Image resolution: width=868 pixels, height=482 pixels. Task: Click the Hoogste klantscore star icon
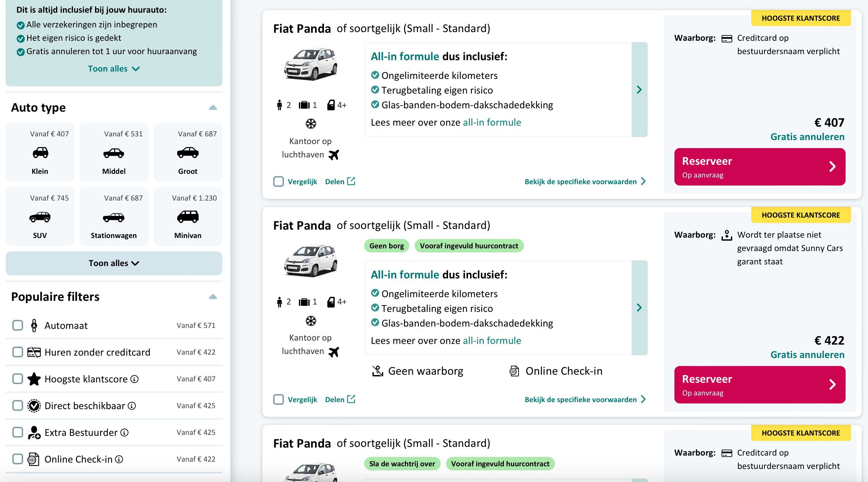[34, 379]
